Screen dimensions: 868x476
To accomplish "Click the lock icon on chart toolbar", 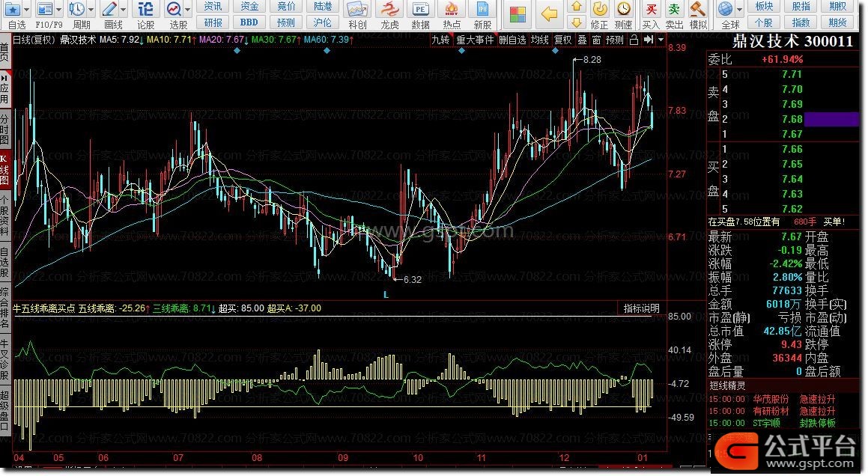I will pyautogui.click(x=634, y=40).
